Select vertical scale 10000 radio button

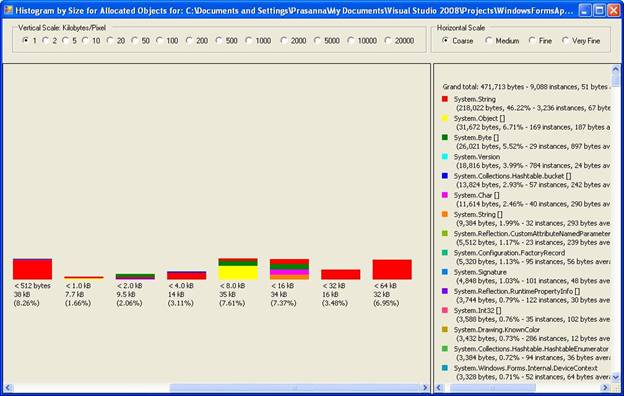tap(350, 41)
